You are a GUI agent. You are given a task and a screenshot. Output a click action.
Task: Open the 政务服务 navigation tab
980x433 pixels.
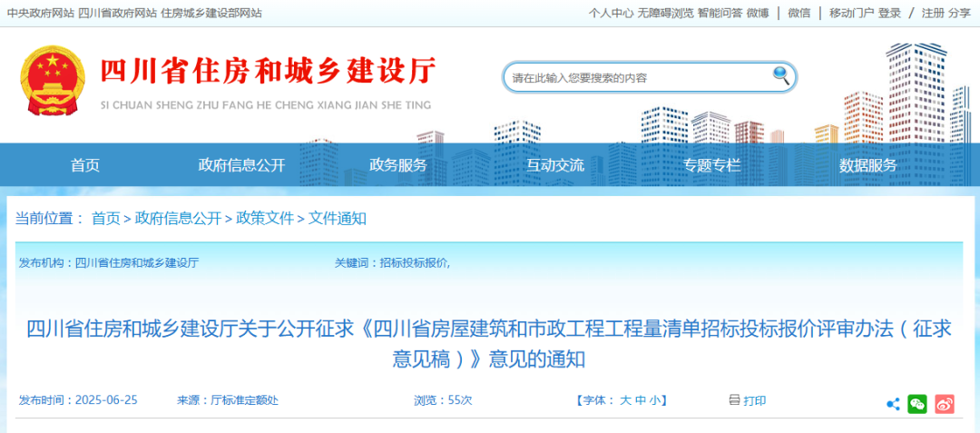[398, 165]
